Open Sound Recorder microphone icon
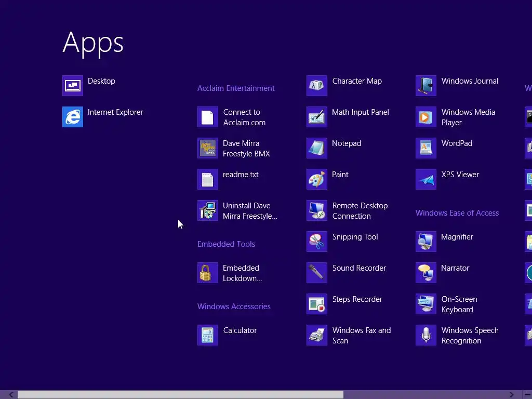The image size is (532, 399). point(317,273)
